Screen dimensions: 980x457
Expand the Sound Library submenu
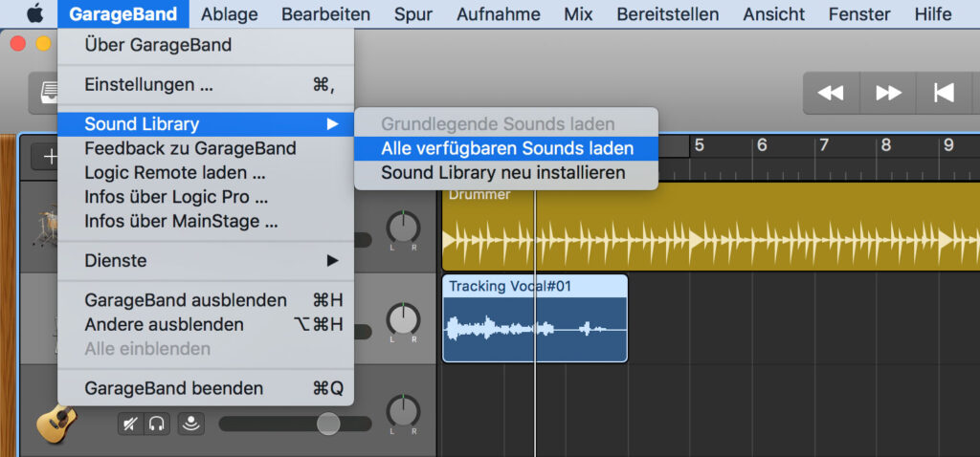click(206, 124)
